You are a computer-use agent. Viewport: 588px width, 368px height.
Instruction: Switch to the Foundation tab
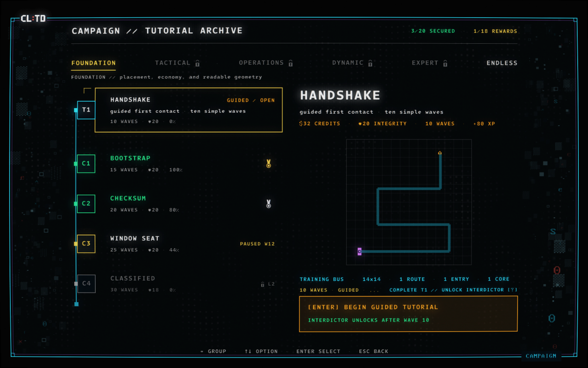pos(93,63)
